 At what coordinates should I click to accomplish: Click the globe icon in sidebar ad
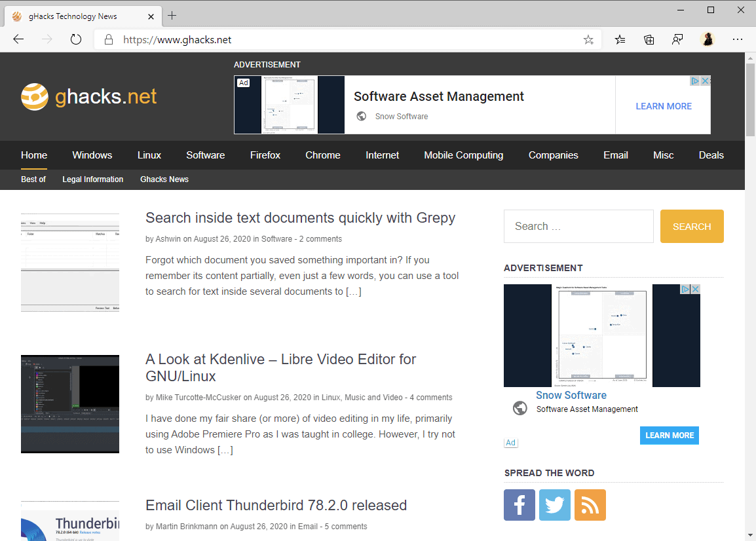click(520, 408)
